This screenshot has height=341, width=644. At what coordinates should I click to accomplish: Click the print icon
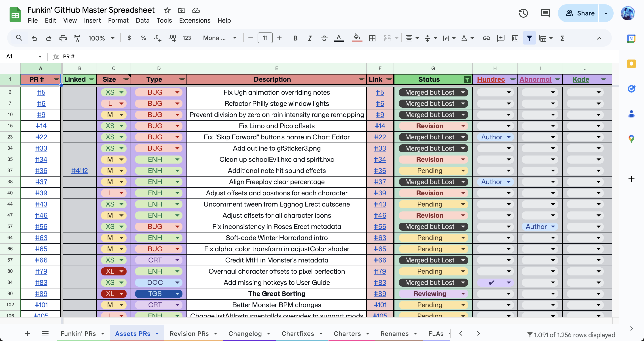click(x=63, y=38)
